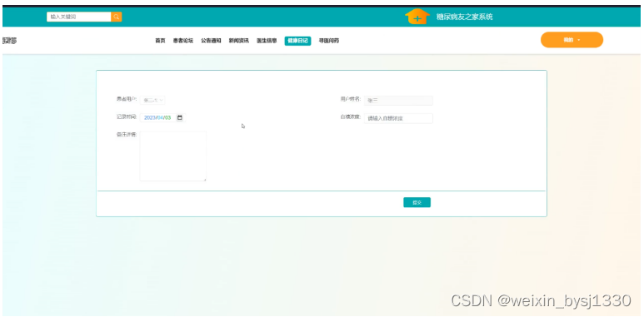Click the textarea resize handle corner
Screen dimensions: 644x317
click(x=204, y=179)
